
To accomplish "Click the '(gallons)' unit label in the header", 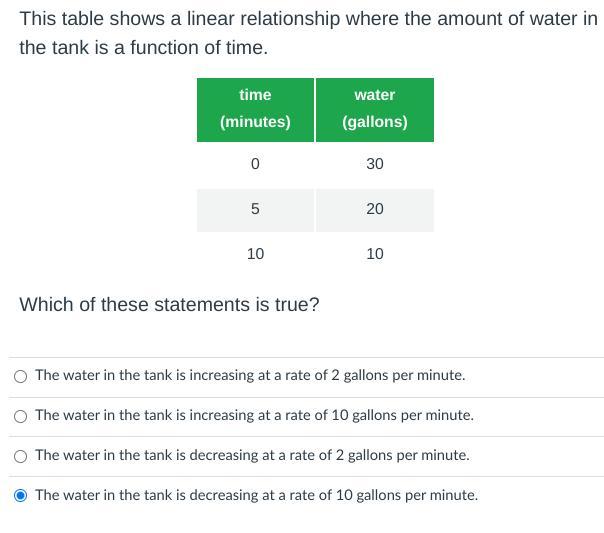I will [x=374, y=122].
